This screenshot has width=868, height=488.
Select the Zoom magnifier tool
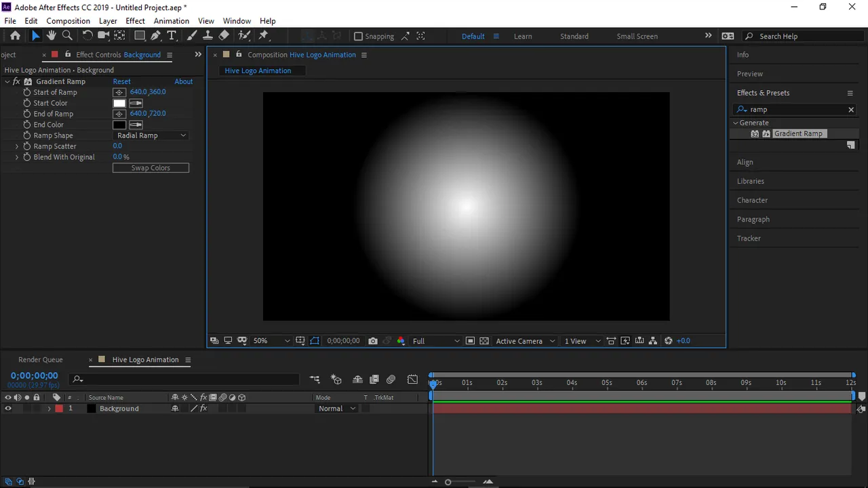coord(67,36)
